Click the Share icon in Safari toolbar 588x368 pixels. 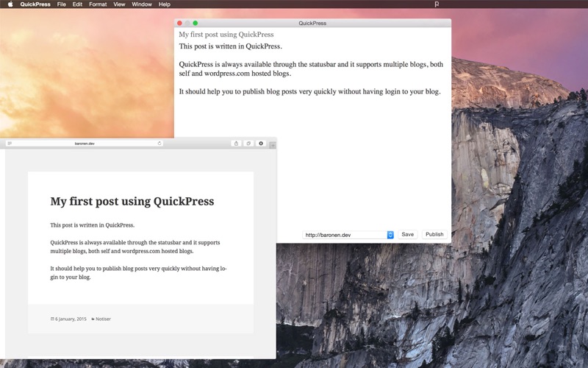tap(236, 144)
